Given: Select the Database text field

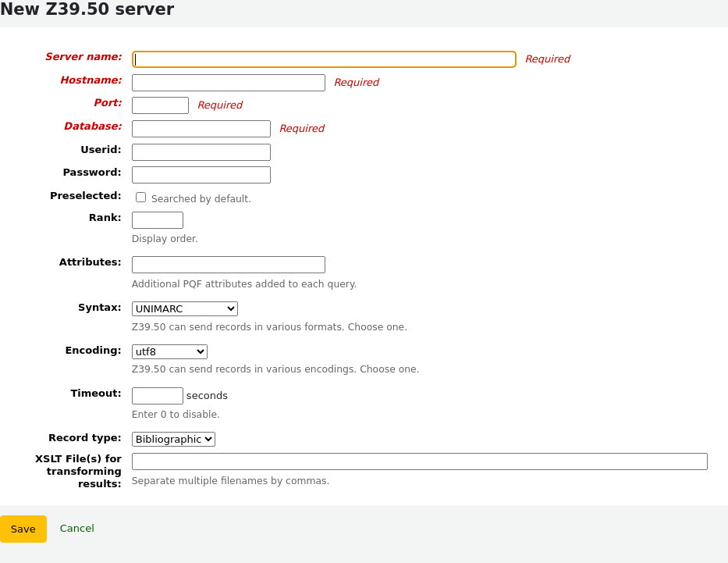Looking at the screenshot, I should point(201,128).
